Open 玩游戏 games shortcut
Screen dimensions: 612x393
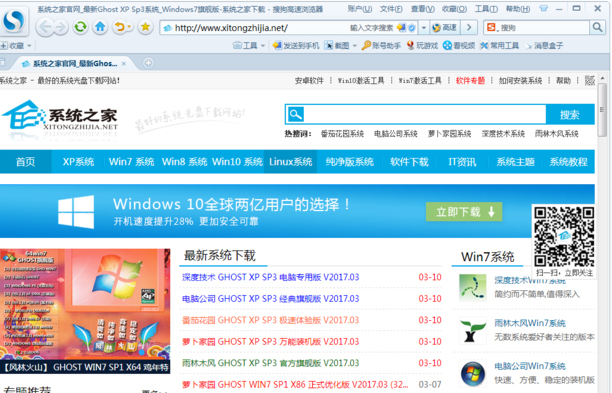point(422,46)
